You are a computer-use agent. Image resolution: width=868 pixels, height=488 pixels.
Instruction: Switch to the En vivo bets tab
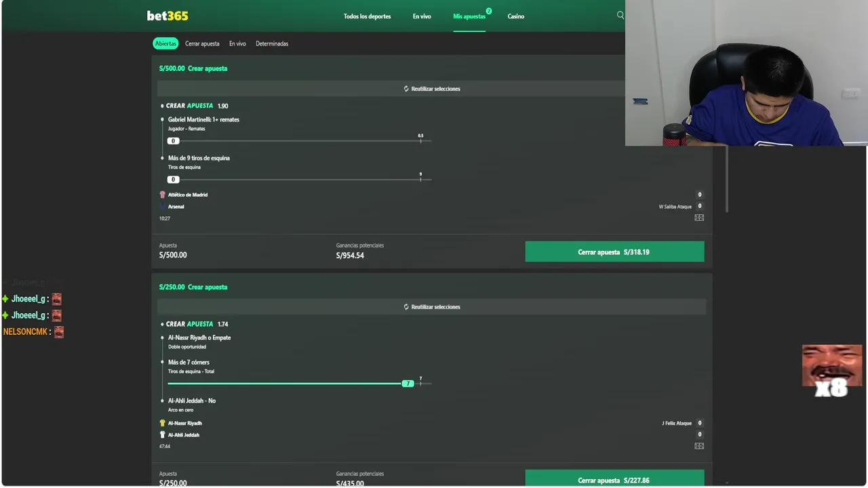click(x=237, y=43)
